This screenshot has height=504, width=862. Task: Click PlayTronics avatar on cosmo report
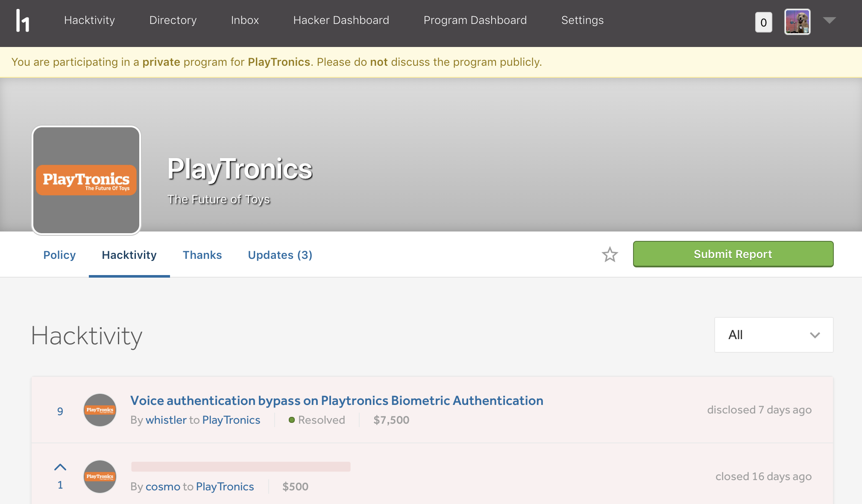(100, 477)
